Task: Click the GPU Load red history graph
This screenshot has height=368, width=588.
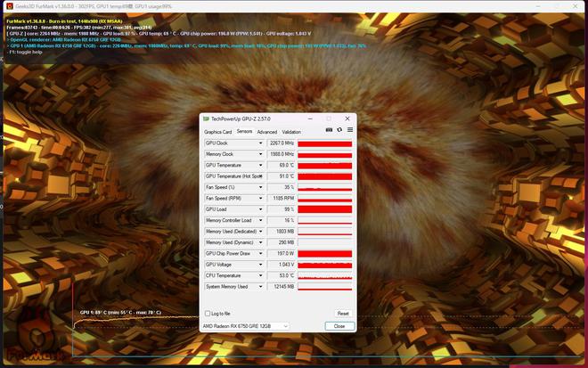Action: (325, 209)
